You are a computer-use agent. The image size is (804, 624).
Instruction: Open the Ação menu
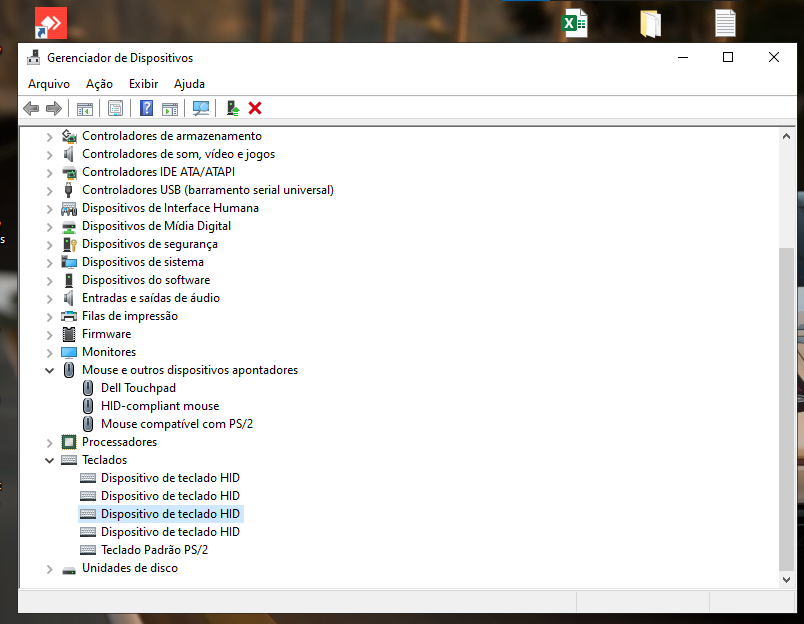click(99, 84)
